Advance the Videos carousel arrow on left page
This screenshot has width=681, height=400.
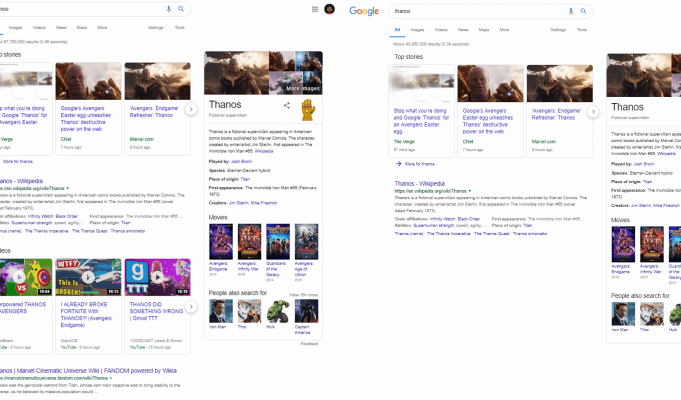coord(191,307)
